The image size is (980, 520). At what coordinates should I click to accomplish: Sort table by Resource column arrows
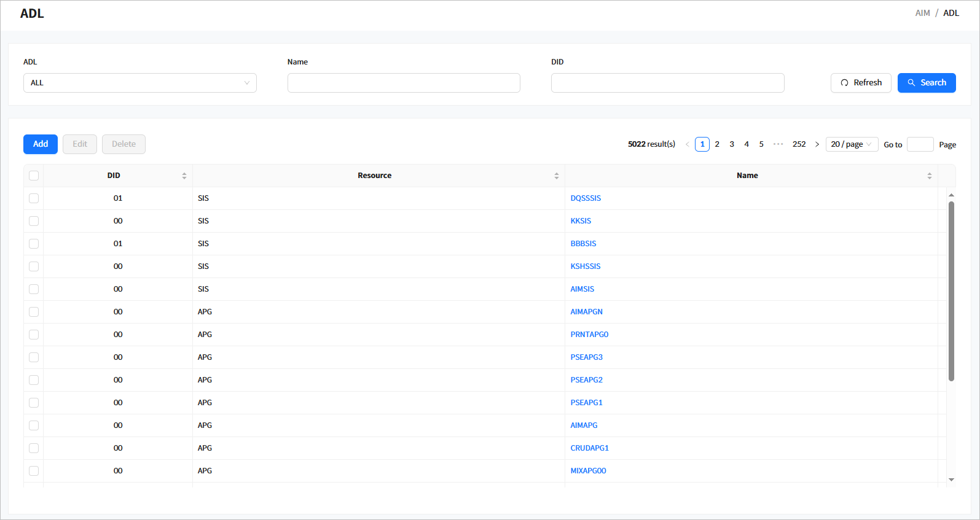pyautogui.click(x=556, y=176)
